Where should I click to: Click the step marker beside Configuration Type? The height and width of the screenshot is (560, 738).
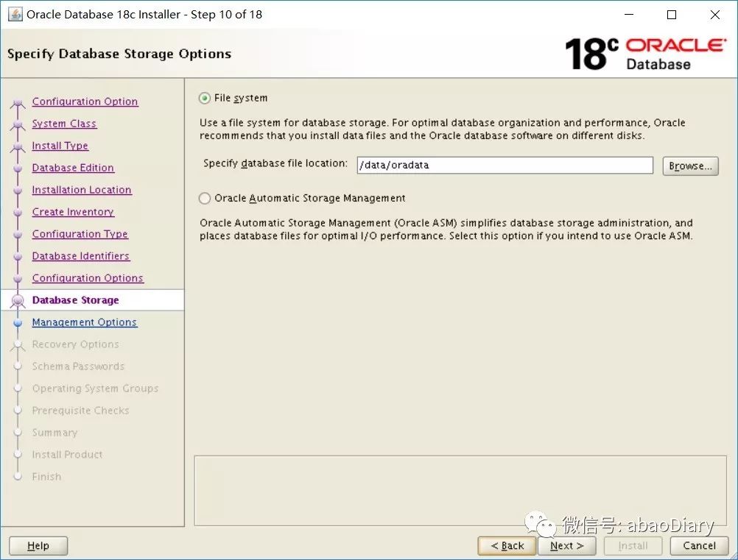pyautogui.click(x=18, y=235)
